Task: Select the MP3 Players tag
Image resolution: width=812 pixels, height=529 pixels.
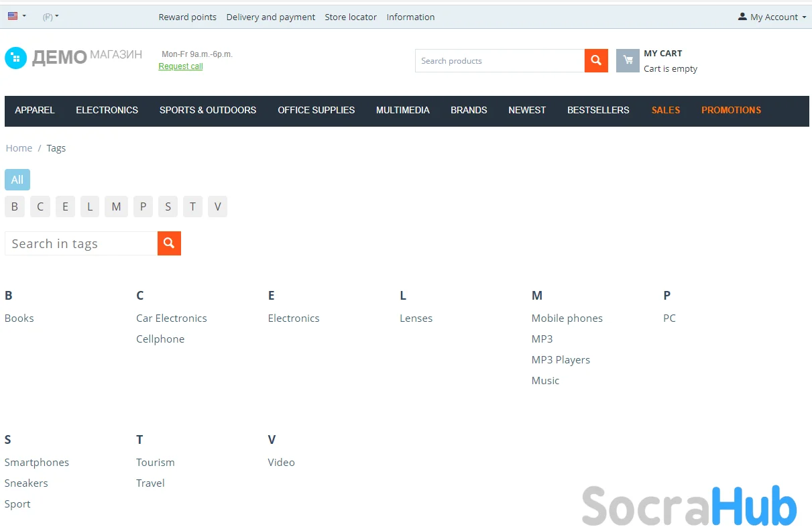Action: point(561,359)
